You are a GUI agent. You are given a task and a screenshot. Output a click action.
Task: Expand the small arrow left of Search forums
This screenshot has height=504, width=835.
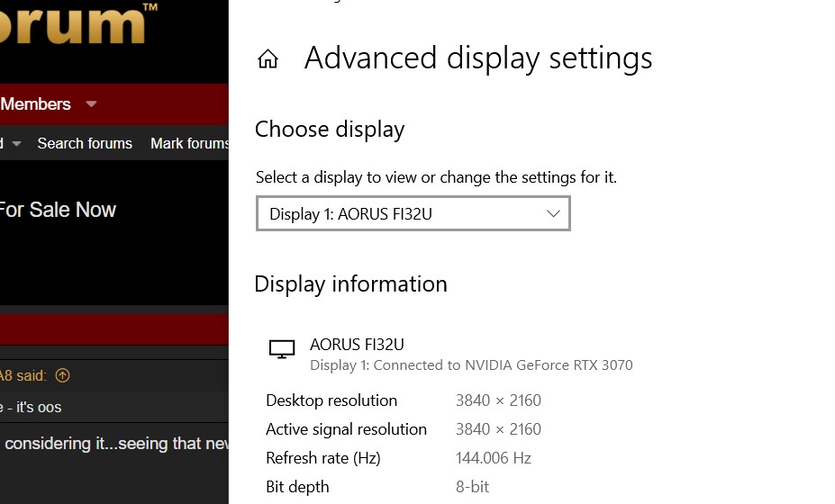[x=16, y=144]
